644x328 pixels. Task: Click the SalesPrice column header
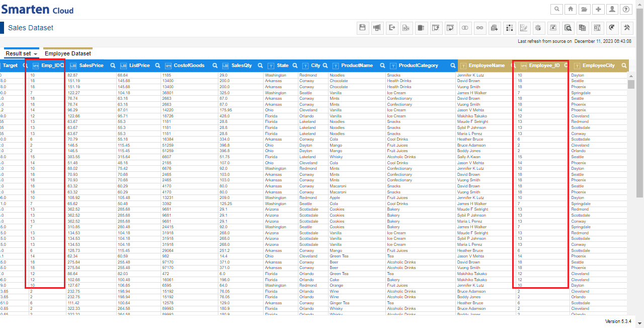(91, 65)
